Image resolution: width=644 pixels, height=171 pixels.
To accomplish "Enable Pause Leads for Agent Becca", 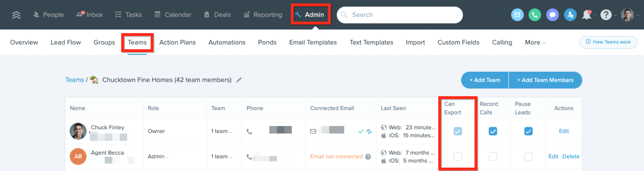I will pos(528,156).
